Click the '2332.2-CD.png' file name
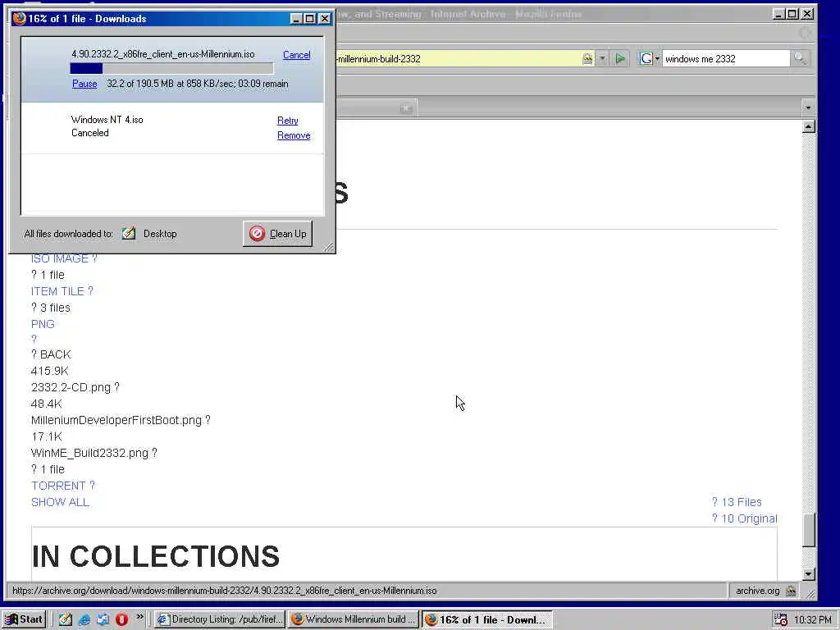 71,387
